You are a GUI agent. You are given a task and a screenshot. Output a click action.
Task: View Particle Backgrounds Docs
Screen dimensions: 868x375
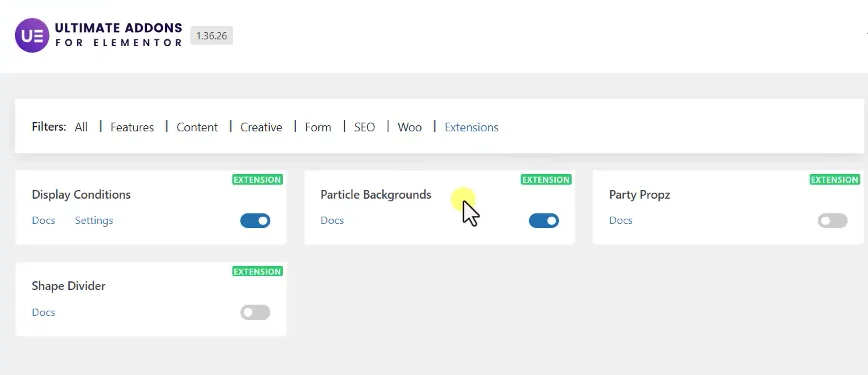pyautogui.click(x=332, y=220)
